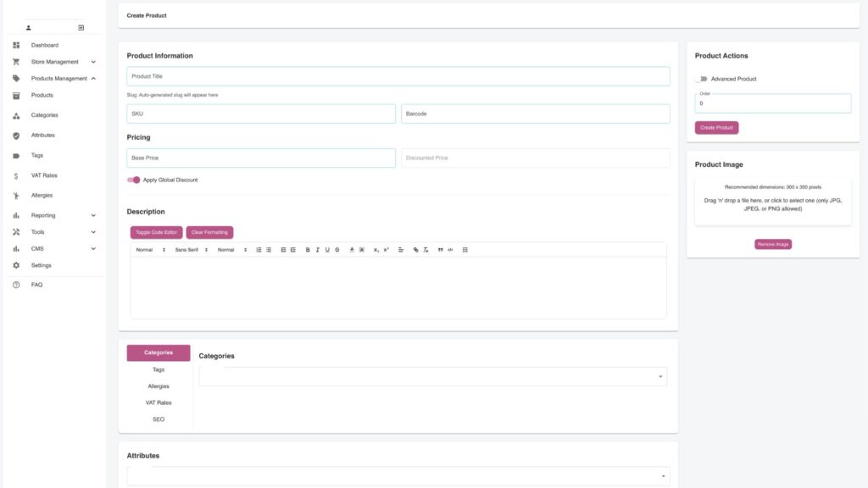Insert a hyperlink via the link icon
868x488 pixels.
(x=415, y=249)
